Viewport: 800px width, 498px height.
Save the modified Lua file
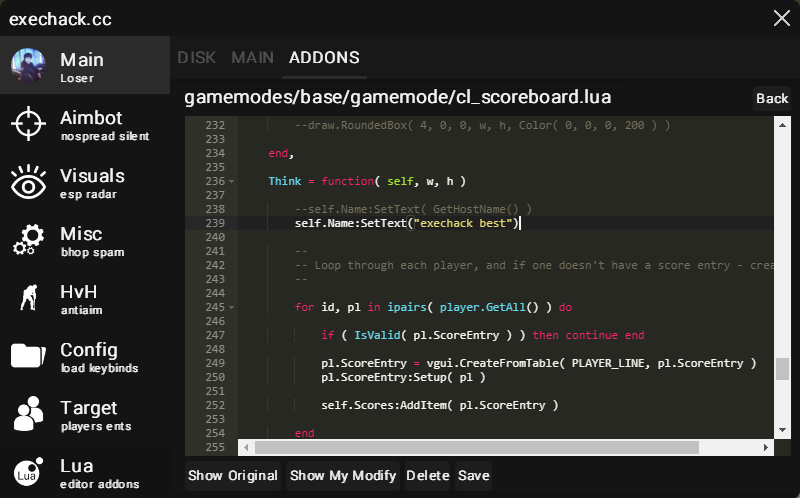[474, 476]
